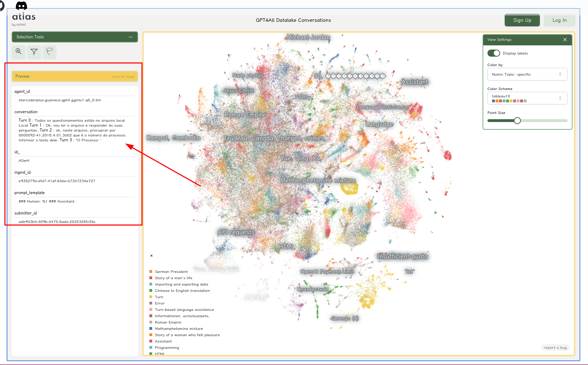Viewport: 588px width, 365px height.
Task: Click the Assistant map label
Action: click(415, 82)
